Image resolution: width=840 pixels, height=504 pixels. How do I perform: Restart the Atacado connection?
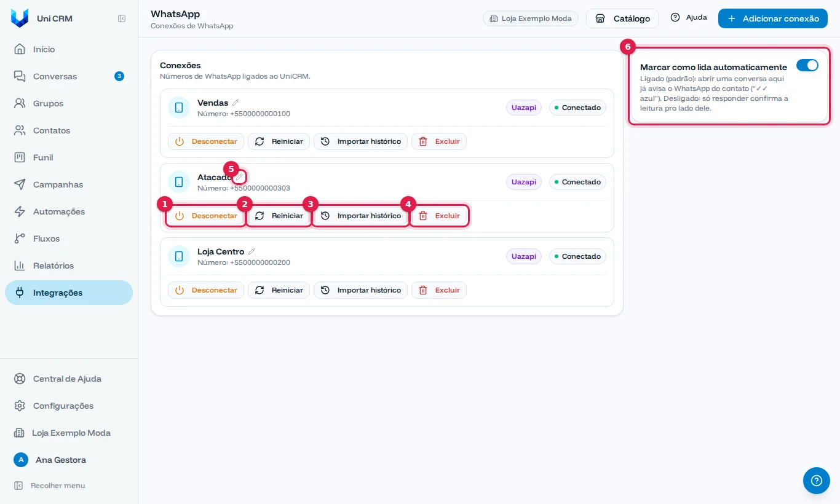pyautogui.click(x=279, y=216)
